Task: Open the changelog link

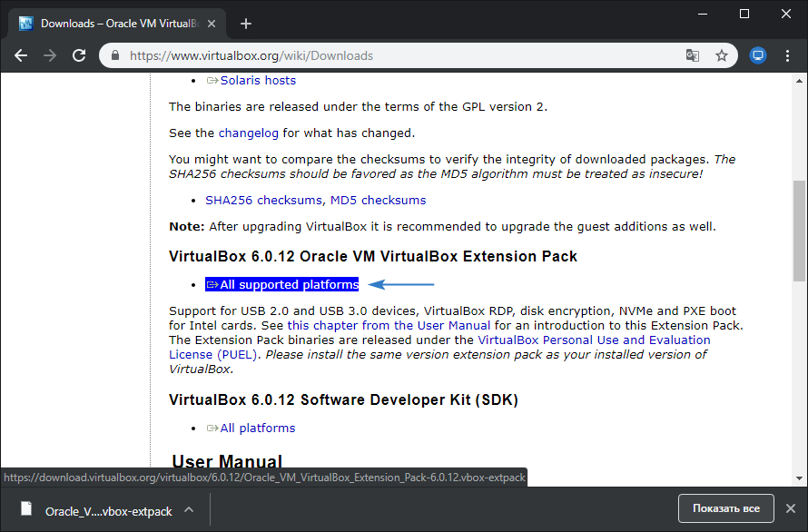Action: click(x=248, y=133)
